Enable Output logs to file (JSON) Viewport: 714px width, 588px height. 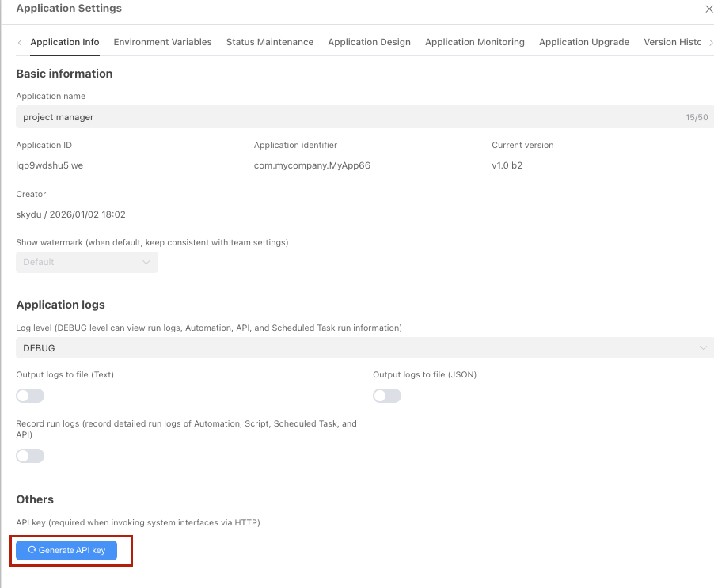tap(387, 396)
